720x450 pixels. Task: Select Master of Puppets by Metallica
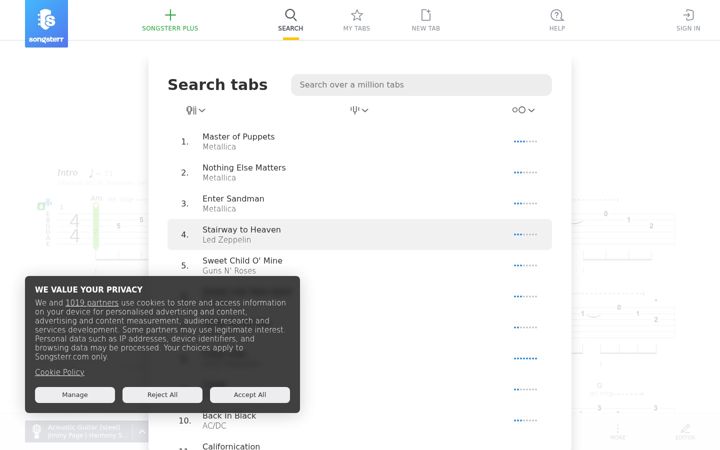click(360, 141)
